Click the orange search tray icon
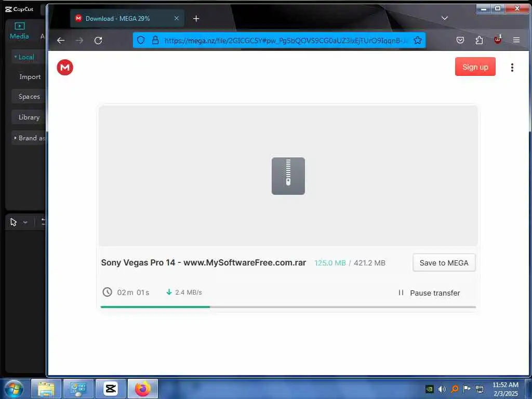This screenshot has height=399, width=532. pos(455,389)
